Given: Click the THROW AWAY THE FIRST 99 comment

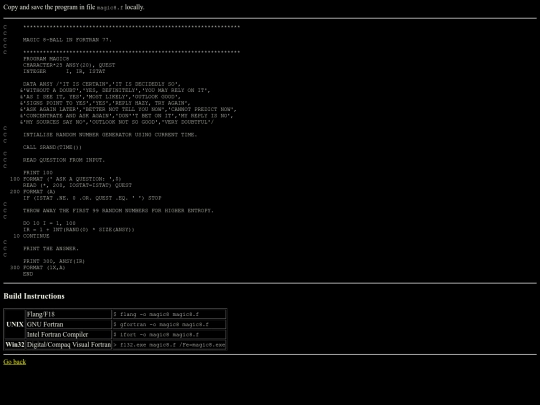Looking at the screenshot, I should point(118,211).
